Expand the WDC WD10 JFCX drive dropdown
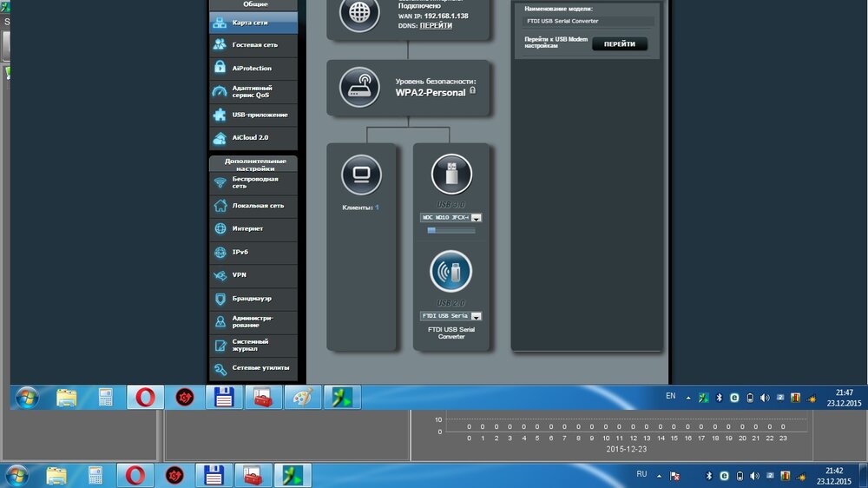The width and height of the screenshot is (868, 488). 477,218
